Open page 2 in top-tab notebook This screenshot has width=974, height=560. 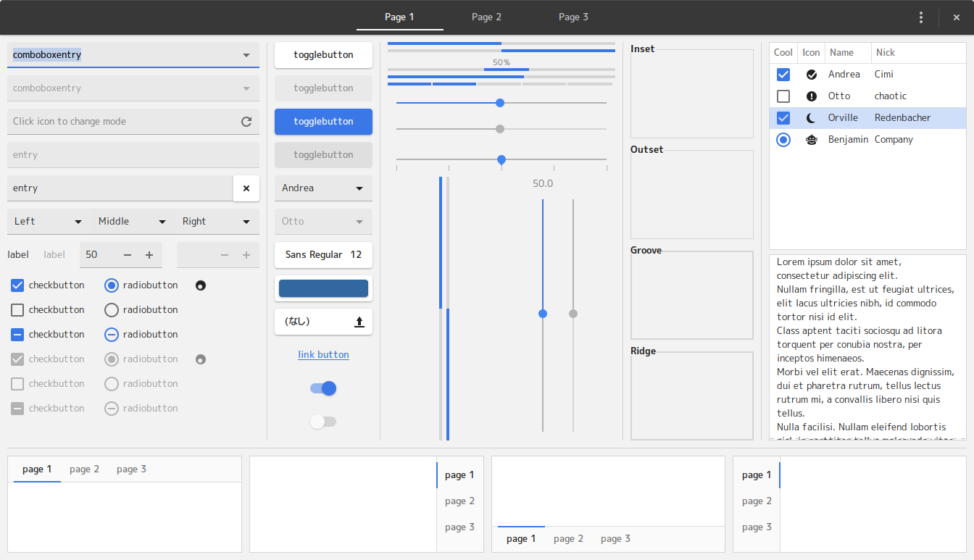point(84,469)
